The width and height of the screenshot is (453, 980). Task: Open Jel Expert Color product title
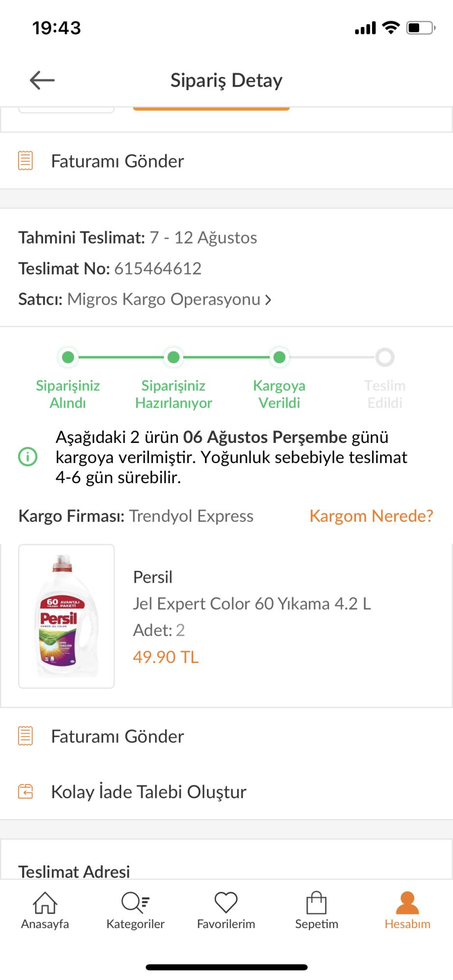252,604
